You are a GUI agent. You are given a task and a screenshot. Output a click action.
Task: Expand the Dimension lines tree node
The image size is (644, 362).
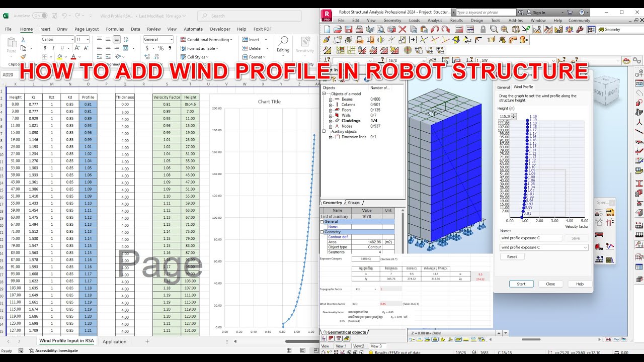[331, 137]
